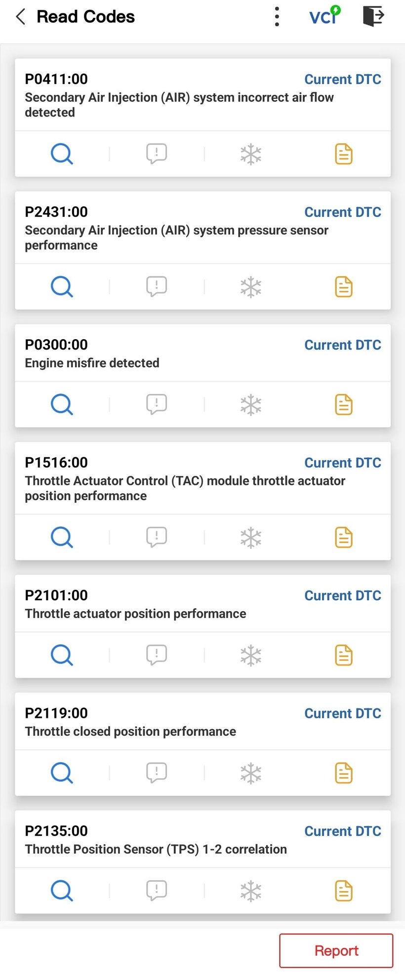The height and width of the screenshot is (980, 405).
Task: Tap the VCI connection status icon
Action: tap(324, 16)
